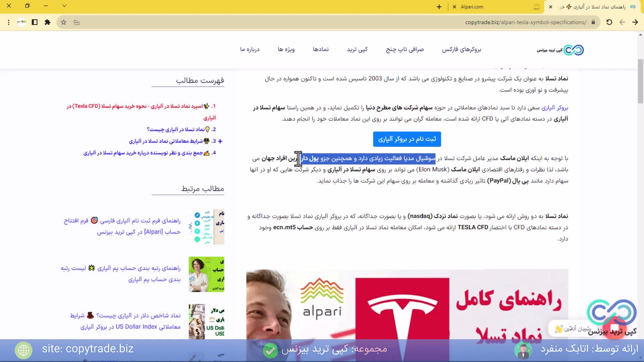Reload the page
Screen dimensions: 644x362
click(609, 22)
